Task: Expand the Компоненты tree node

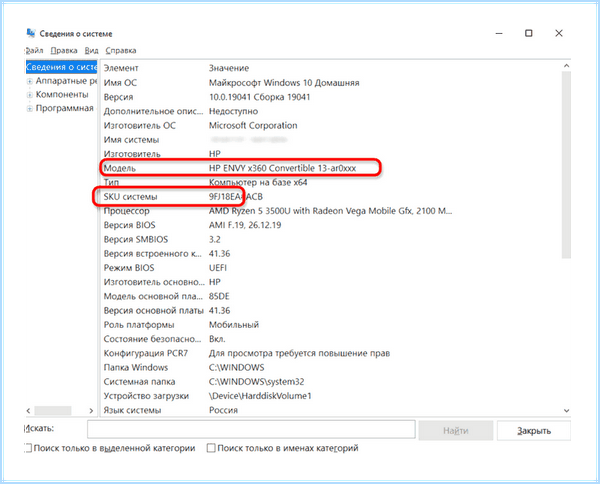Action: click(29, 95)
